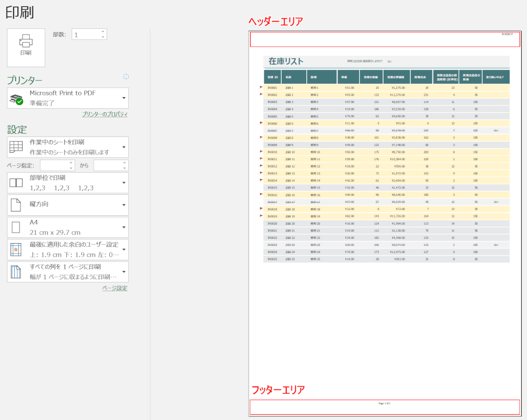The image size is (527, 420).
Task: Click the printer info icon
Action: tap(126, 77)
